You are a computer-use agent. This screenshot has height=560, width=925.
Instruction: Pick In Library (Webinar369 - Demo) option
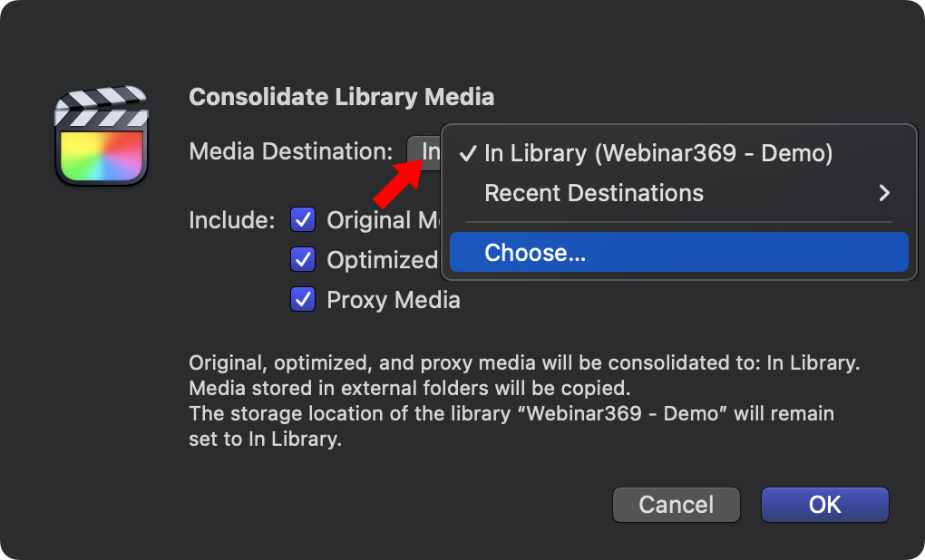(658, 153)
